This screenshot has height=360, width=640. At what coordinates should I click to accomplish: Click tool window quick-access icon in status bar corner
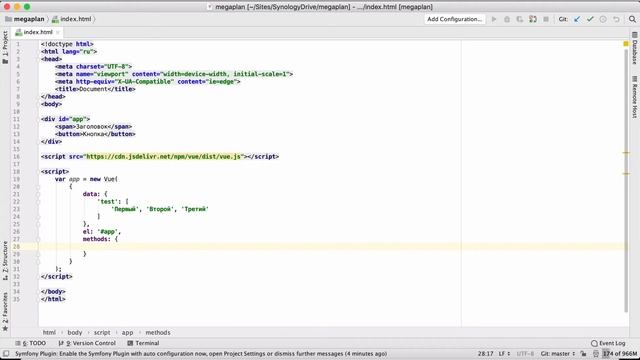(6, 353)
